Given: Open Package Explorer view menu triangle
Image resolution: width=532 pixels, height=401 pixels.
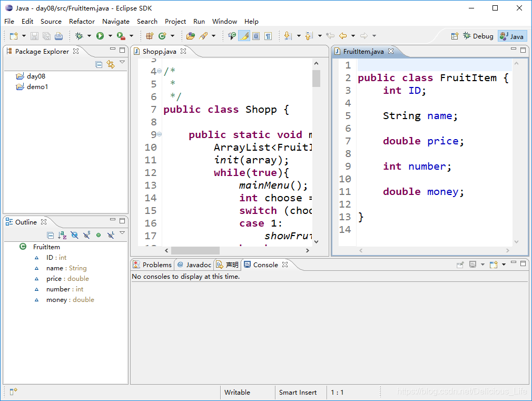Looking at the screenshot, I should [x=122, y=63].
